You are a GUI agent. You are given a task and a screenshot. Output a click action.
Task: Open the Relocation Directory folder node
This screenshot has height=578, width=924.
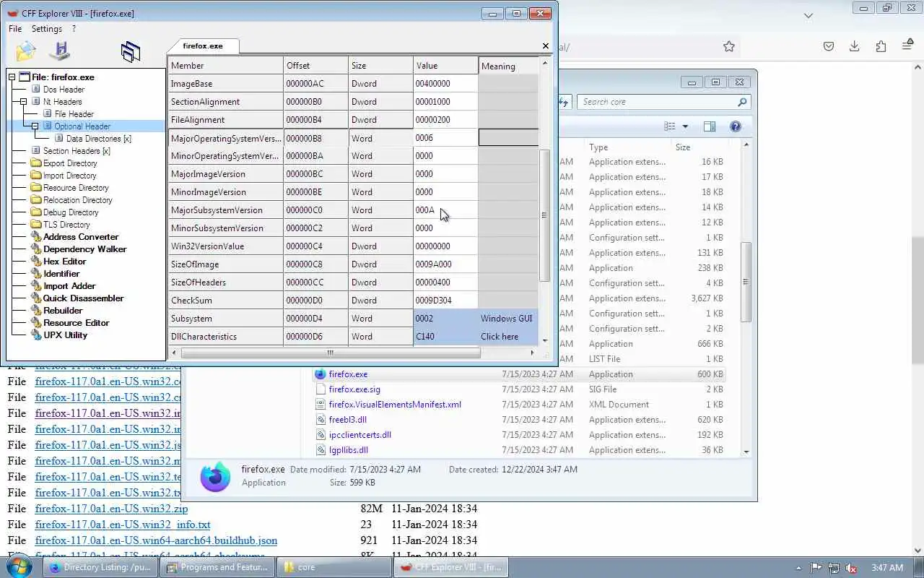point(78,200)
